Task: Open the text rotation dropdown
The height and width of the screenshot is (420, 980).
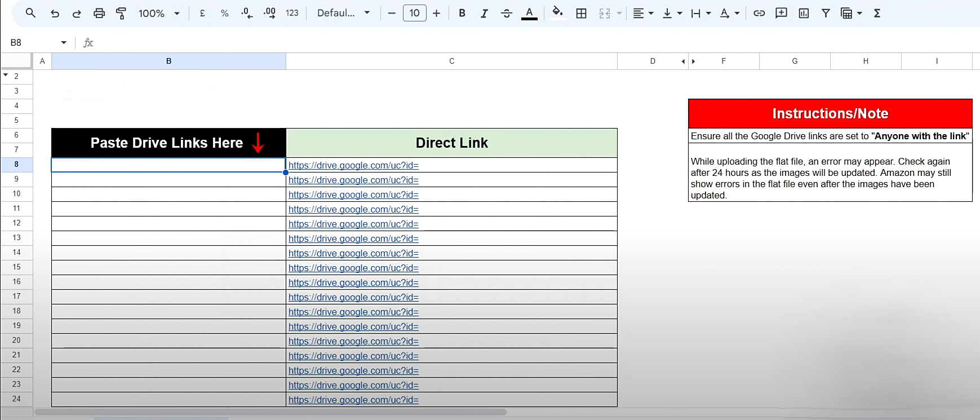Action: point(729,13)
